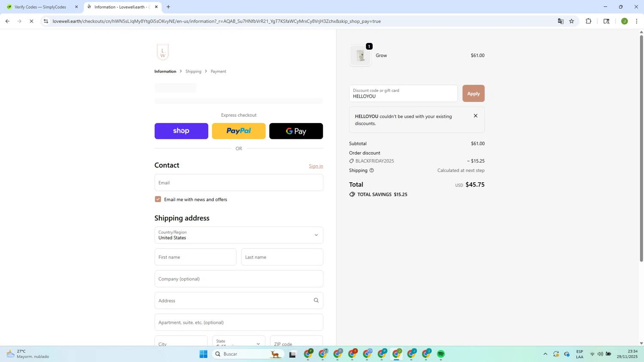
Task: Click the ESP LAA language indicator
Action: tap(580, 354)
